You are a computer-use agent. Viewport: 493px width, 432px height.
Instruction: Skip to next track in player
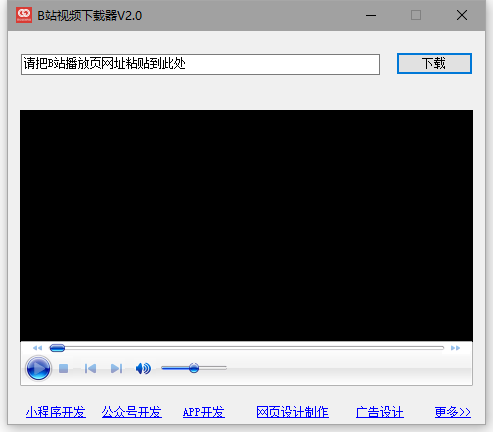coord(116,368)
